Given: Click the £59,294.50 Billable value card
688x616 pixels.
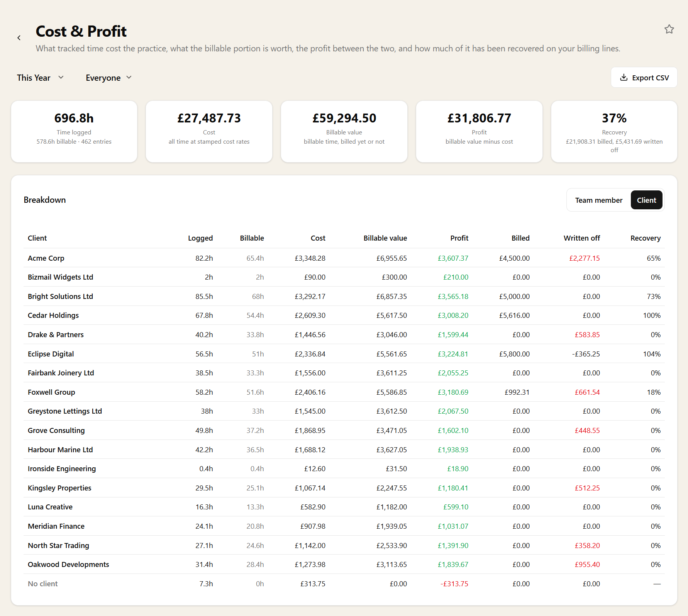Looking at the screenshot, I should (344, 132).
